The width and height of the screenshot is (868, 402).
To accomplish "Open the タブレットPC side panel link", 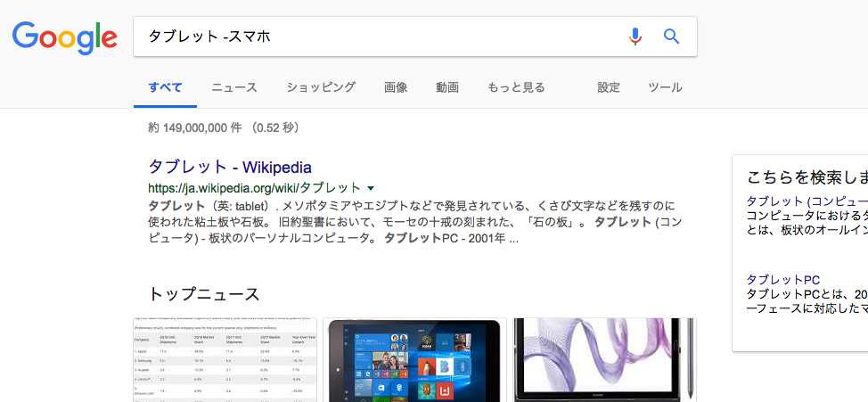I will [782, 280].
